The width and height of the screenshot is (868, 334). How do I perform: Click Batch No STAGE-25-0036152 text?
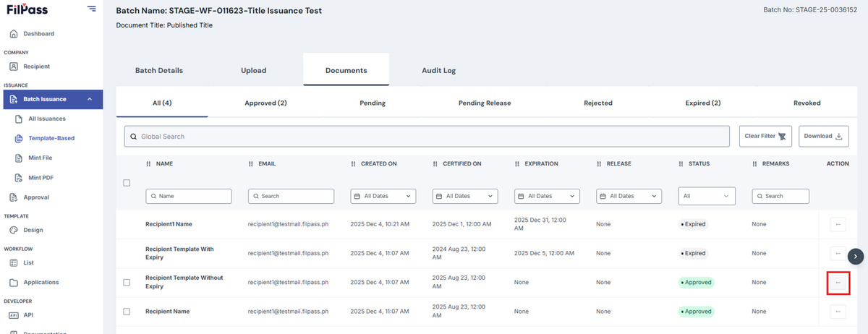pos(810,9)
